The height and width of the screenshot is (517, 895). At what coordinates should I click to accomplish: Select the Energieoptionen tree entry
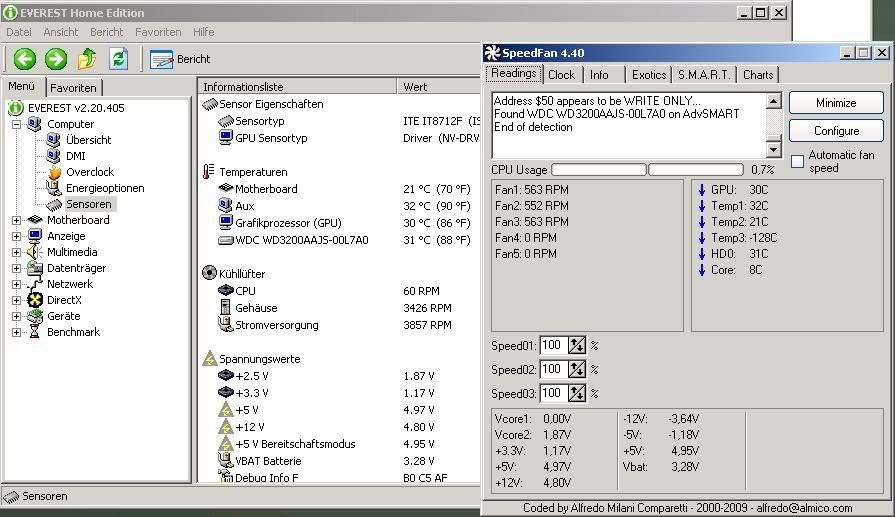[105, 188]
